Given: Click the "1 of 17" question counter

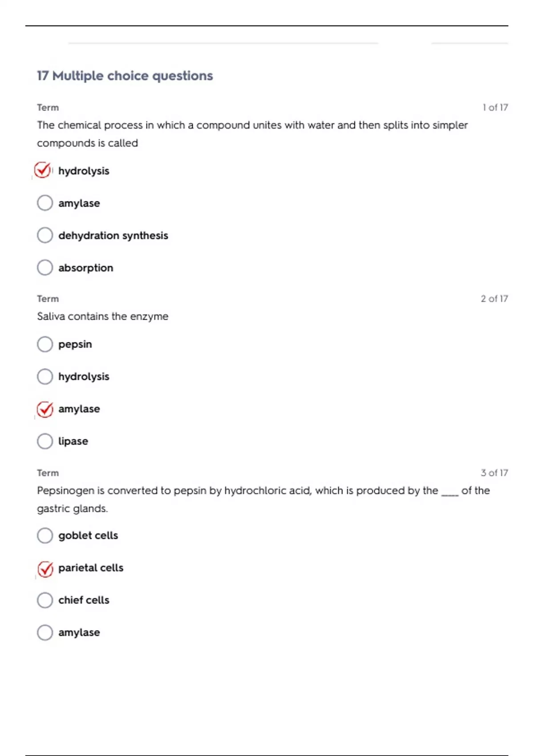Looking at the screenshot, I should (495, 108).
